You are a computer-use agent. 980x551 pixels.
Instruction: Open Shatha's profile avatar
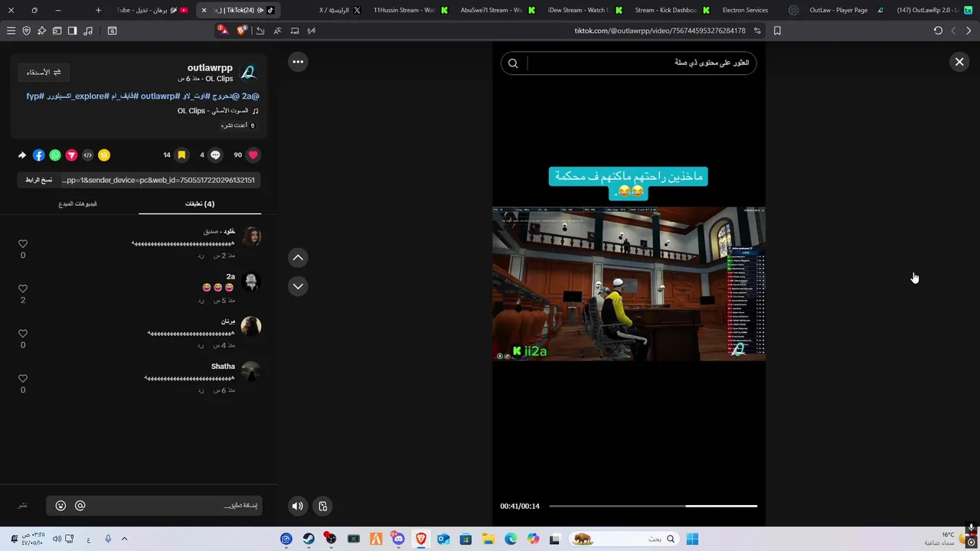pos(251,372)
